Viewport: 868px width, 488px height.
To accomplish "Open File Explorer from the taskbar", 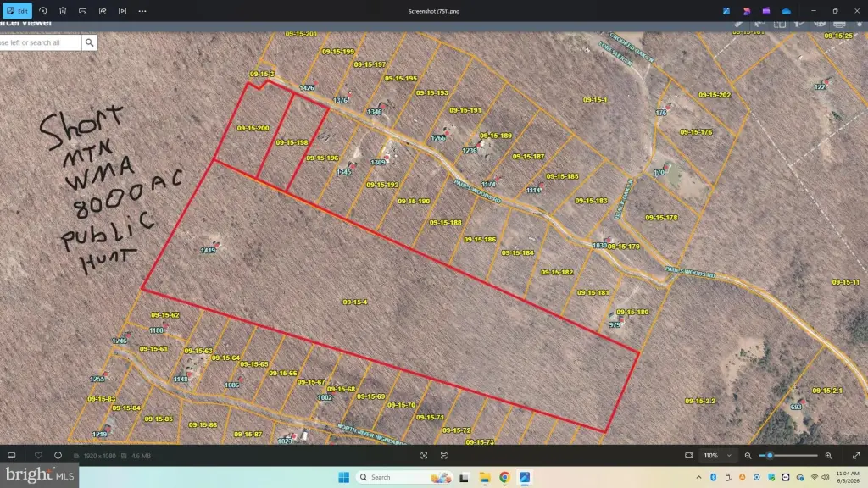I will 484,477.
